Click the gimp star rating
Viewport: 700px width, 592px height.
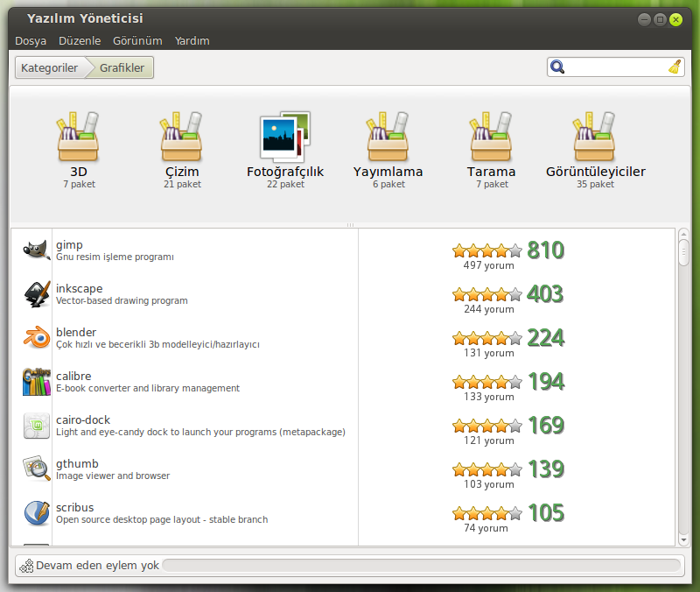487,250
